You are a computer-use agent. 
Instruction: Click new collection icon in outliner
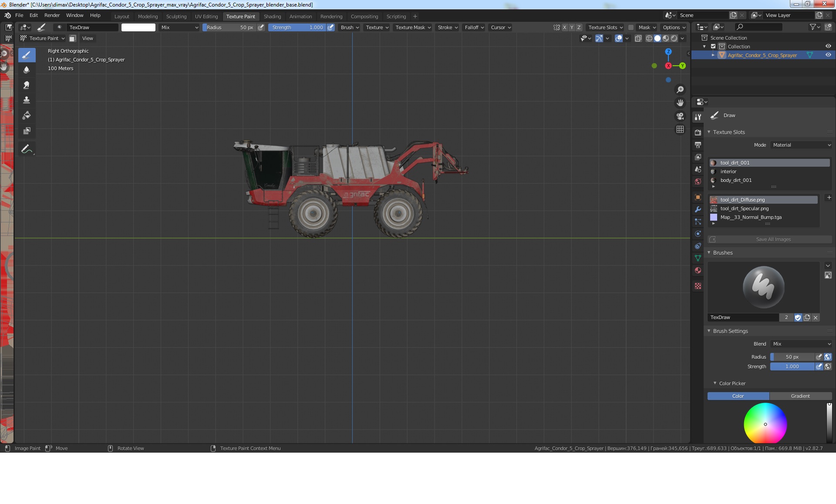[828, 27]
